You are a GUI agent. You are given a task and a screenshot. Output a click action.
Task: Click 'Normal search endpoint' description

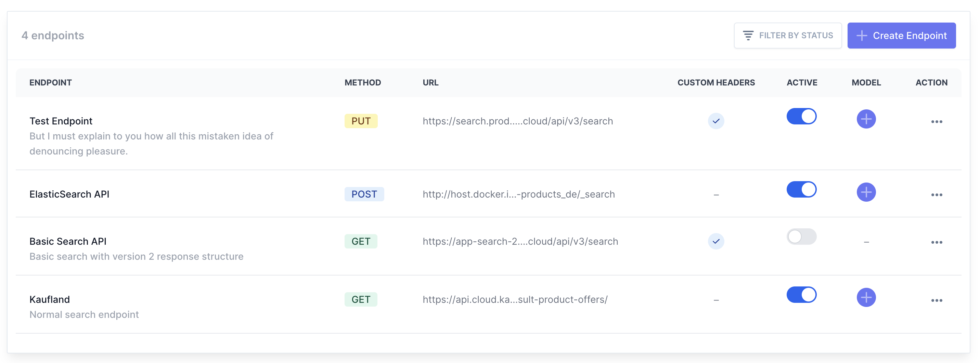84,315
